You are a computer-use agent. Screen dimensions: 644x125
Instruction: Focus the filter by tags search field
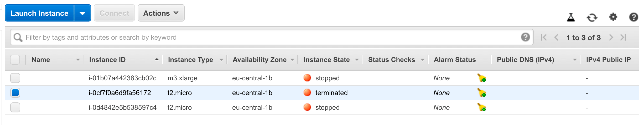[272, 37]
